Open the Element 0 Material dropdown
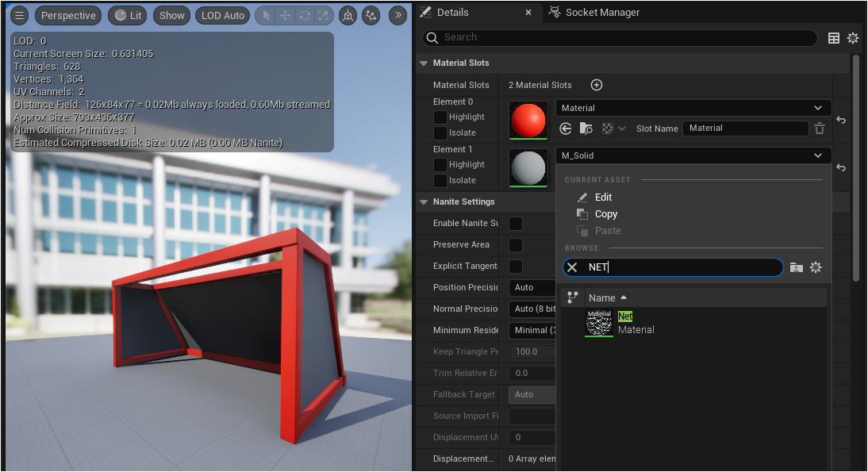Viewport: 868px width, 472px height. point(693,108)
